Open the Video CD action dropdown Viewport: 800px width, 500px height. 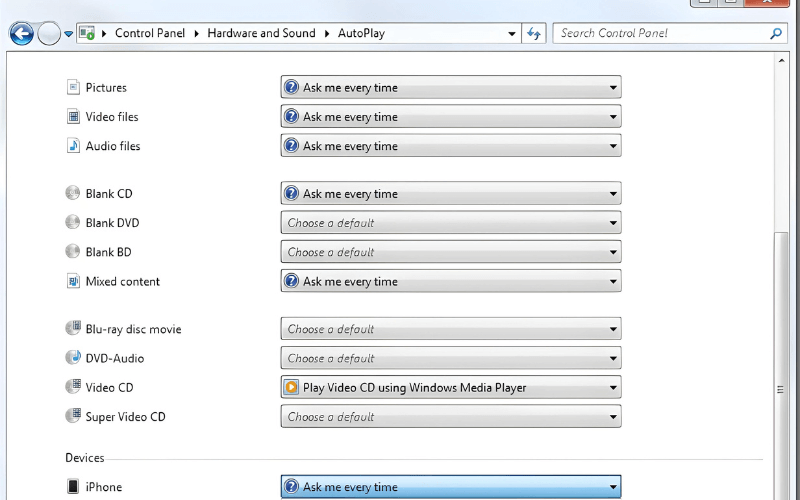[450, 388]
